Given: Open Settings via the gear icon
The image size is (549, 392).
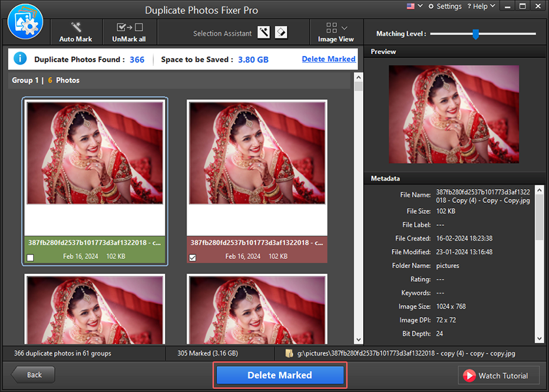Looking at the screenshot, I should tap(431, 7).
